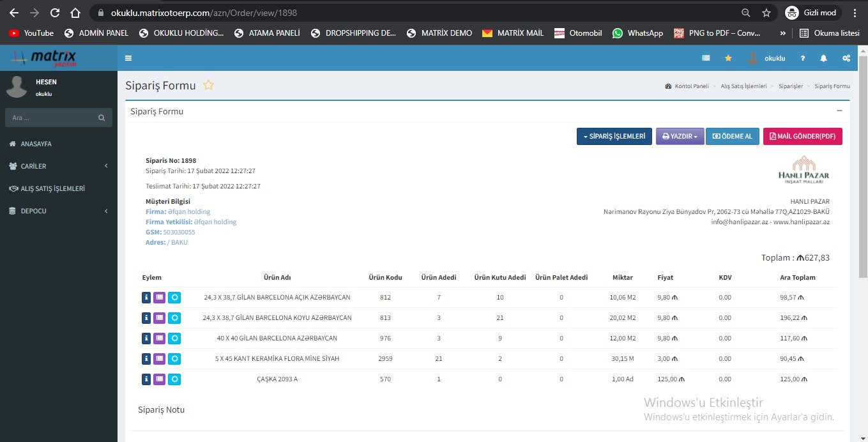Image resolution: width=868 pixels, height=442 pixels.
Task: Click the sidebar search input field
Action: point(52,118)
